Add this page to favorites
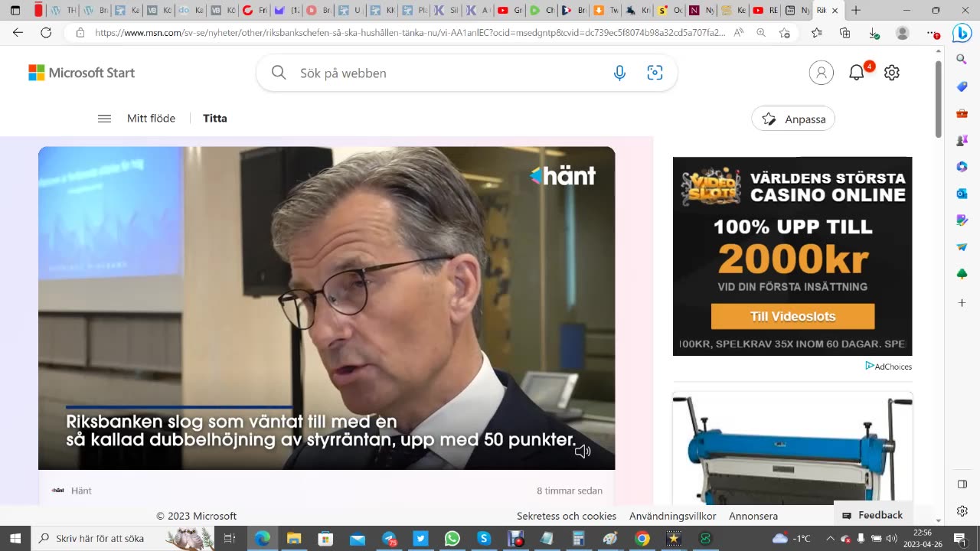The image size is (980, 551). 785,33
